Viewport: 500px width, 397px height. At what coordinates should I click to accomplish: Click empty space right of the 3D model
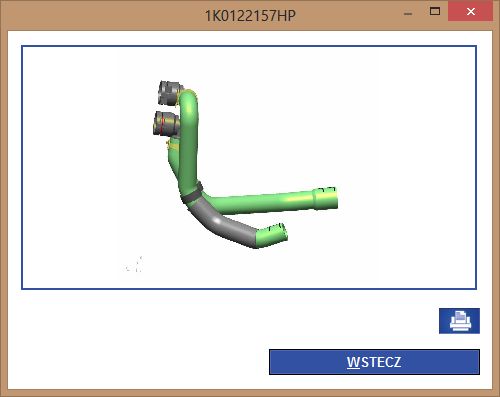click(x=400, y=133)
